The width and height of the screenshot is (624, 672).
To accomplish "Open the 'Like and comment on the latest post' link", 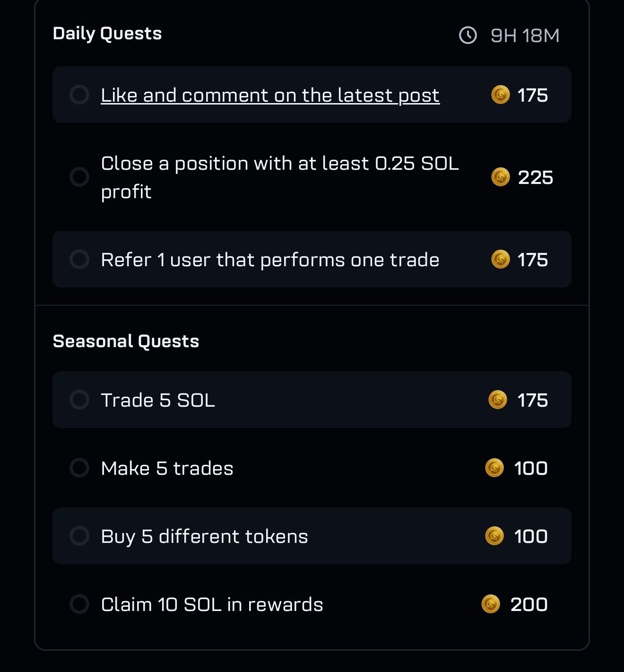I will point(270,95).
